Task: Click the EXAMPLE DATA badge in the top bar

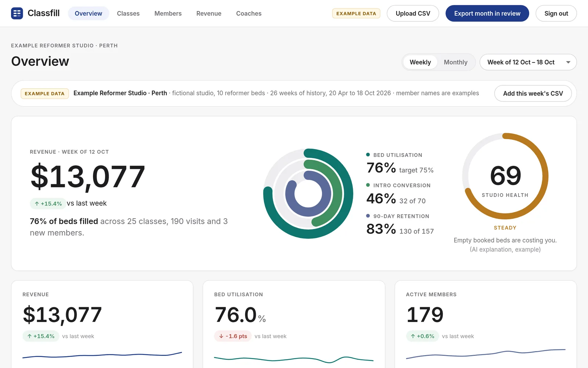Action: coord(356,13)
